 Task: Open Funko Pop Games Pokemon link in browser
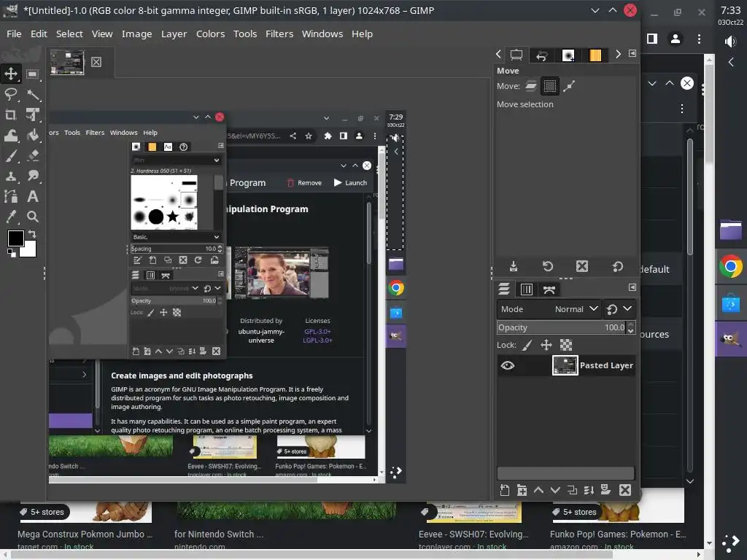617,534
